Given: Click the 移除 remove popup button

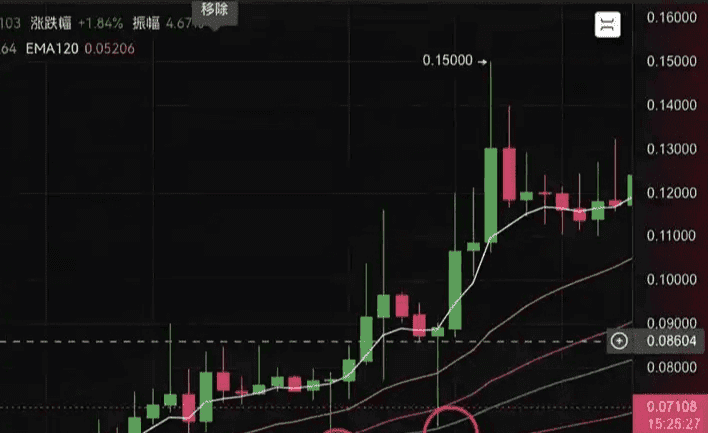Looking at the screenshot, I should [214, 11].
